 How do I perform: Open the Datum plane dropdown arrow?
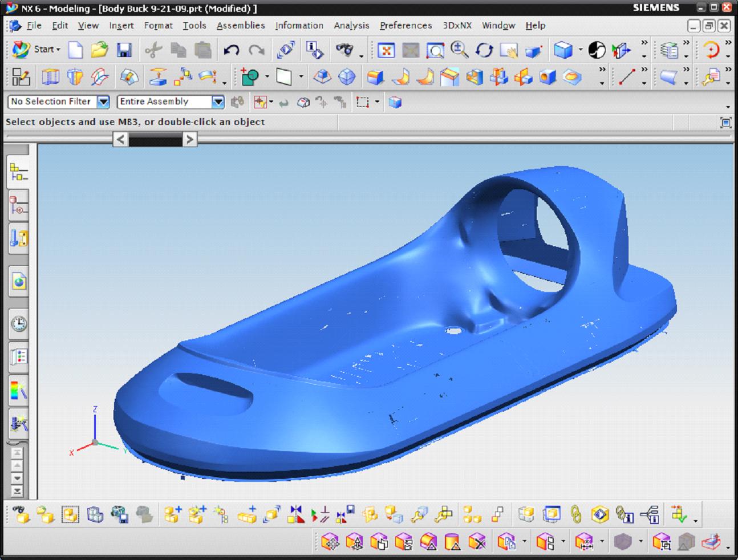pos(301,76)
